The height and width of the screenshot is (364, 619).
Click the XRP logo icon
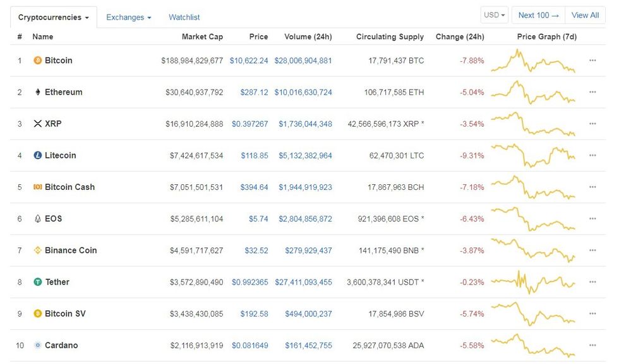(37, 124)
